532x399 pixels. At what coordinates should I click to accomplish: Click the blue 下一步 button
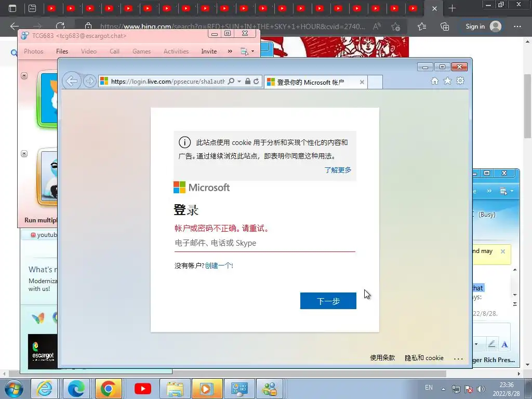(x=328, y=301)
